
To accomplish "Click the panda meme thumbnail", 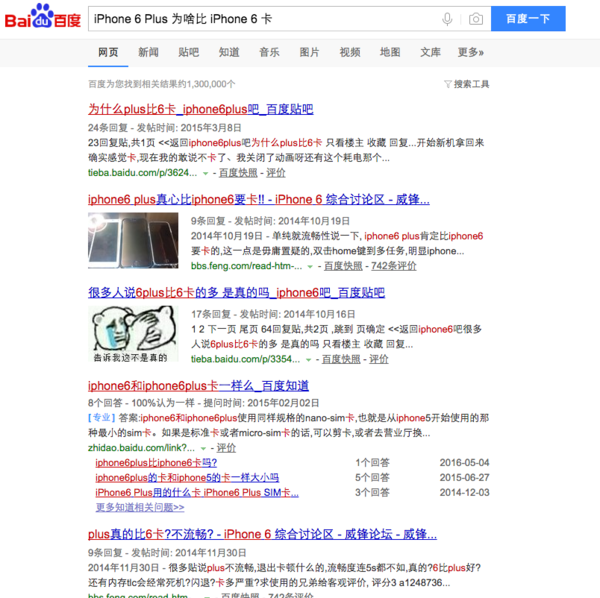I will pos(133,334).
